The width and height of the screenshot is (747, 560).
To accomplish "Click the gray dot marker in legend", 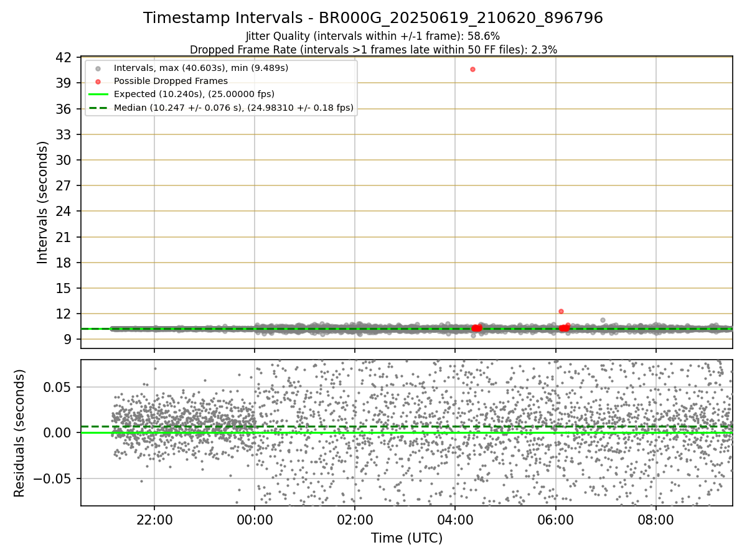I will [98, 68].
